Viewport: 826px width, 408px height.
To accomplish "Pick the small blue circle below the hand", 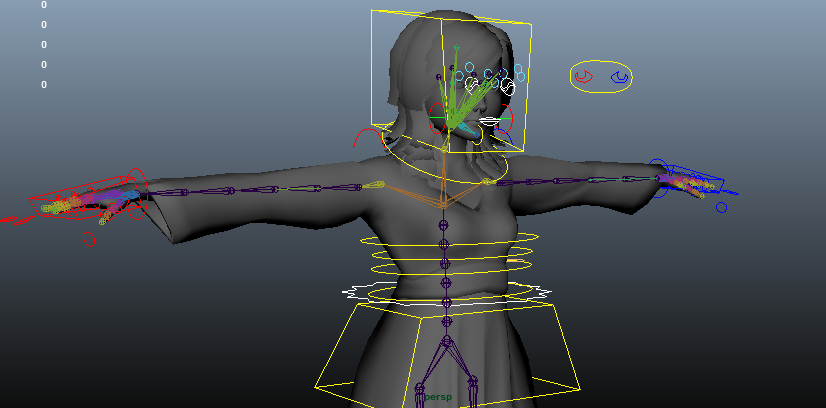I will pos(721,208).
